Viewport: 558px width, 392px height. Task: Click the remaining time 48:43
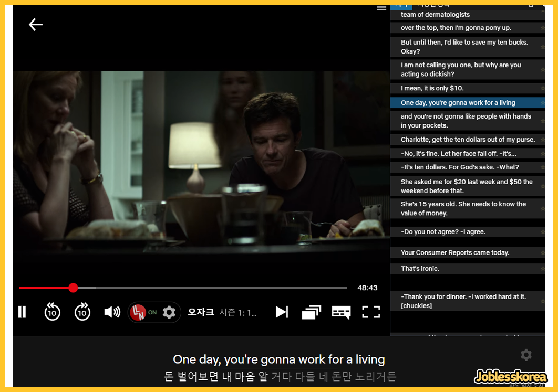[x=367, y=288]
